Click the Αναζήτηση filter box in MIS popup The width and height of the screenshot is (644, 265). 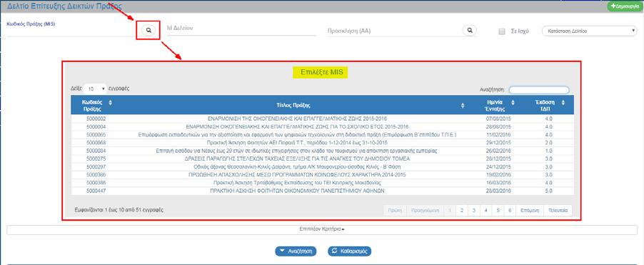(x=539, y=89)
